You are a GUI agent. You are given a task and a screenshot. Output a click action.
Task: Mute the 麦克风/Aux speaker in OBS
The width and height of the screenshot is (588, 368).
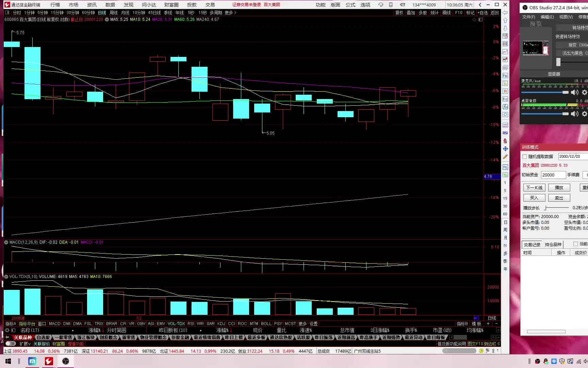coord(575,92)
